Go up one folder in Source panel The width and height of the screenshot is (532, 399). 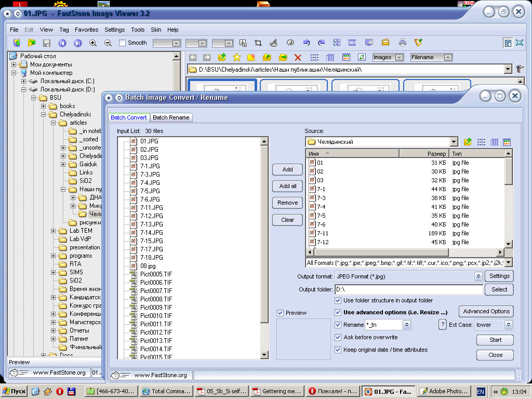[x=468, y=142]
